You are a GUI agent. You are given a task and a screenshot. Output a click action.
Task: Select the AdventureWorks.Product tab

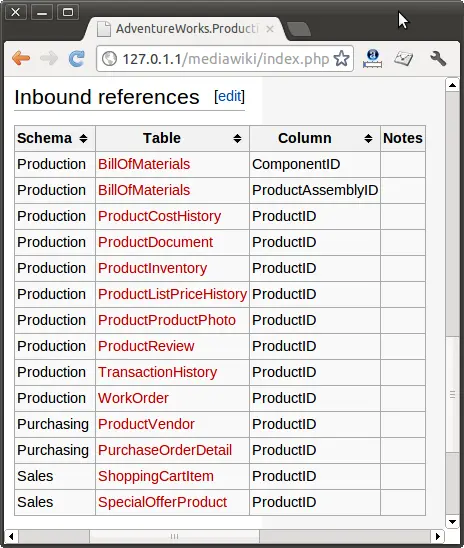tap(185, 29)
